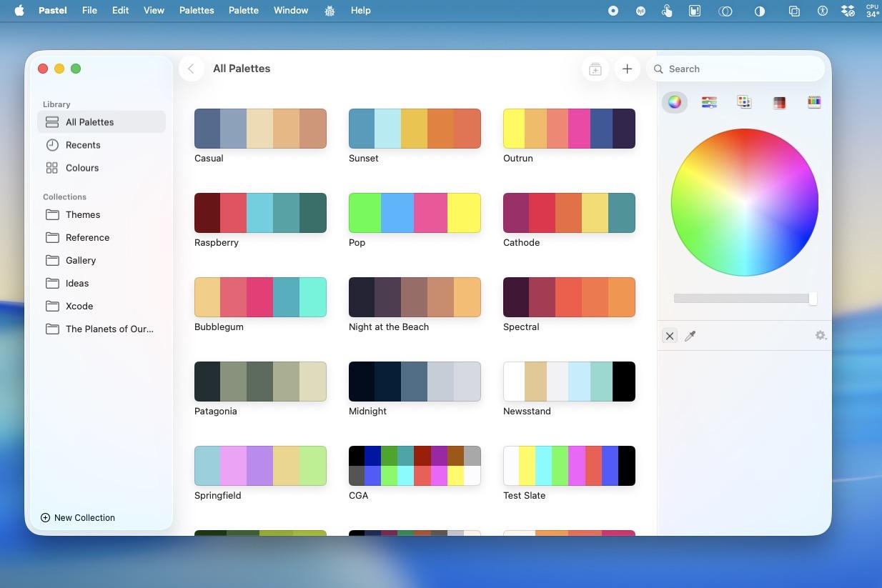Select the Night at the Beach palette
882x588 pixels.
pyautogui.click(x=415, y=297)
